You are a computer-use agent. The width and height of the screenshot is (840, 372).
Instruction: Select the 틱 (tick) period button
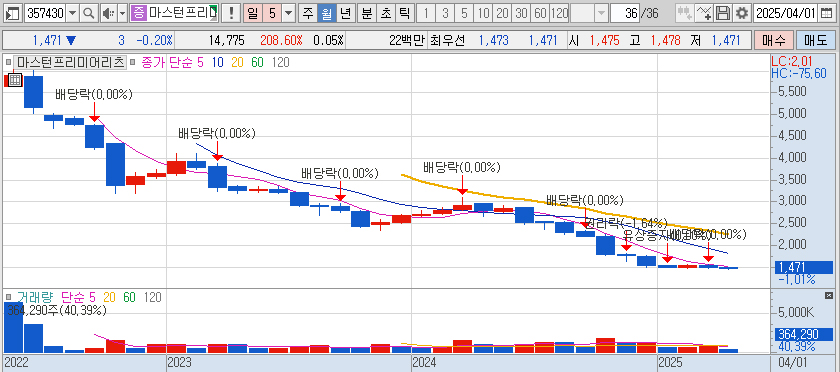(x=404, y=13)
